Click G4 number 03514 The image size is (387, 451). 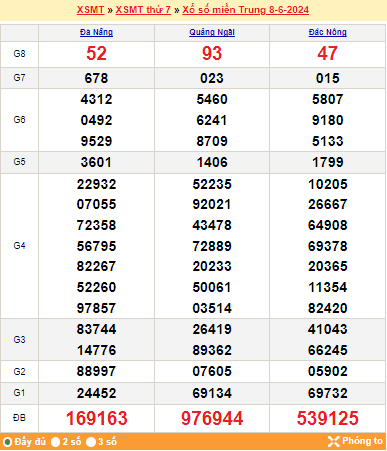(212, 308)
